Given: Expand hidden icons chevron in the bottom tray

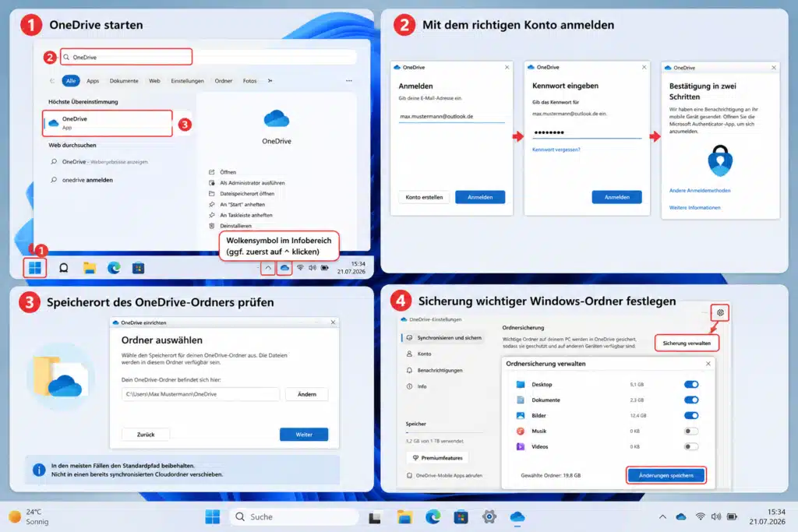Looking at the screenshot, I should [662, 516].
